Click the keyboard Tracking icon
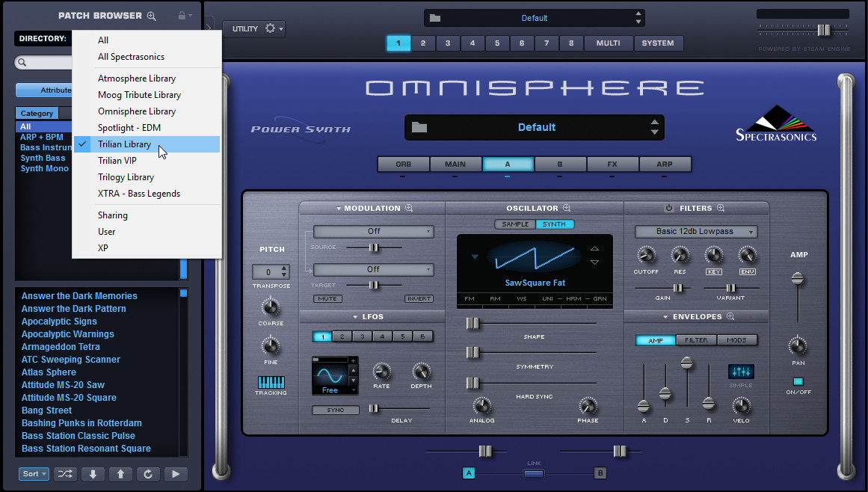Screen dimensions: 868x492 click(271, 382)
